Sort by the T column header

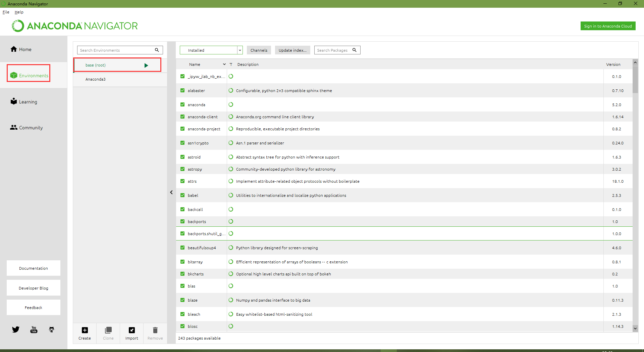(x=231, y=64)
